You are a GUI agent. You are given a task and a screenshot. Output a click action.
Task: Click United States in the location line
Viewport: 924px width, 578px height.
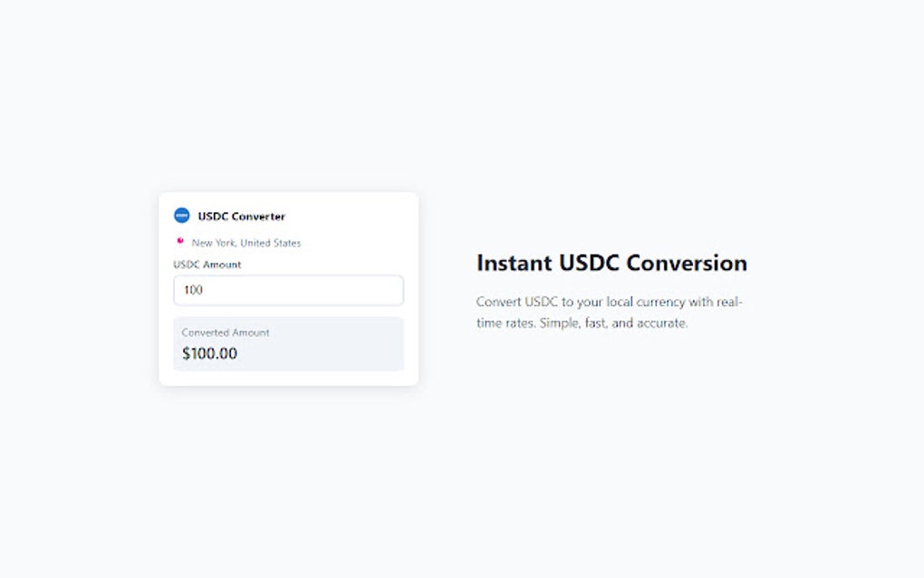(x=270, y=243)
